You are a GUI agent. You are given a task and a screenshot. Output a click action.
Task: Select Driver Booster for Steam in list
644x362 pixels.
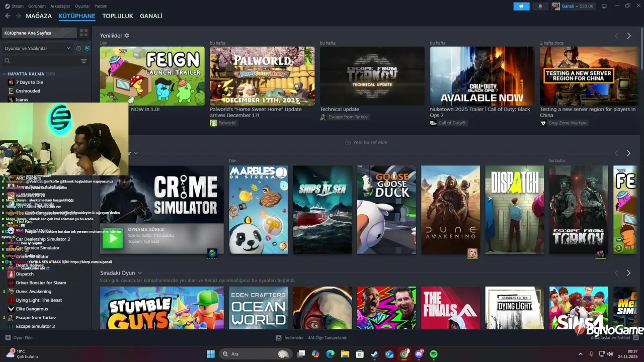[41, 283]
